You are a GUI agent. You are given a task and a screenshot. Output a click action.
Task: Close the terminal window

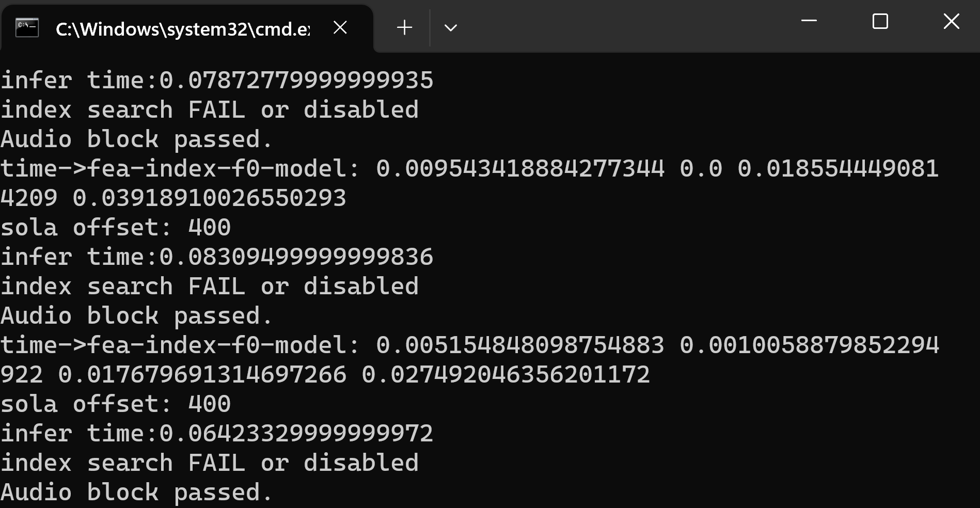pos(951,21)
